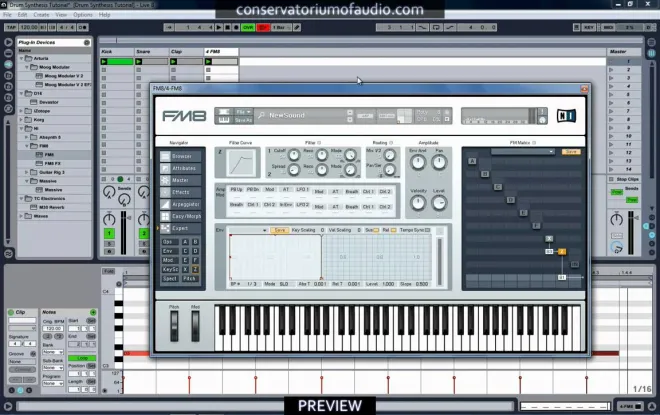
Task: Click the Pitch wheel slider
Action: click(x=174, y=326)
